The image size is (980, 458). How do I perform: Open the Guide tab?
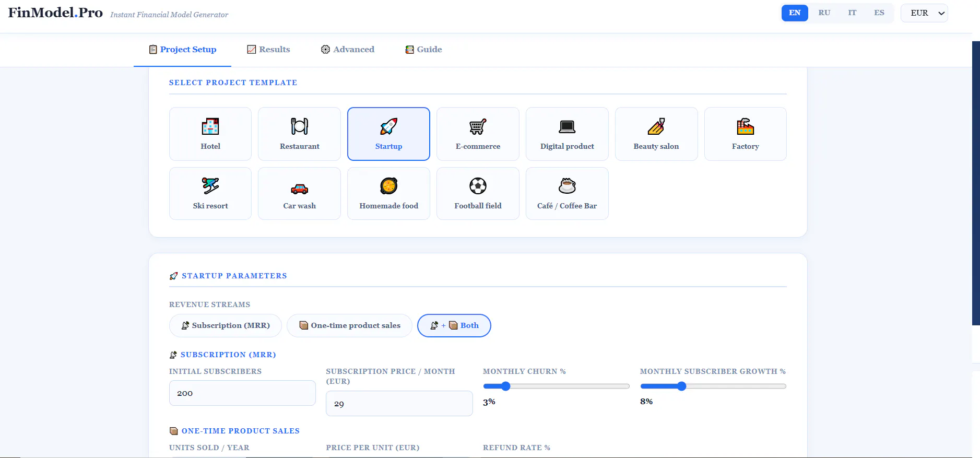(x=423, y=50)
